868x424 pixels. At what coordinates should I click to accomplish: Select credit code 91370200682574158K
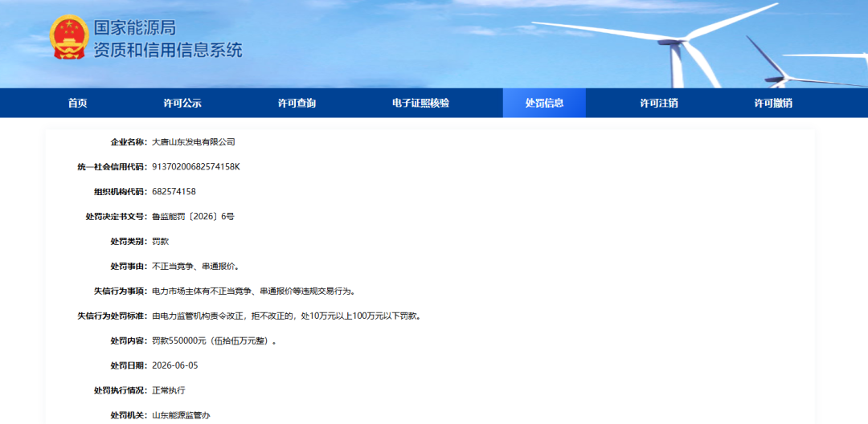pos(196,167)
